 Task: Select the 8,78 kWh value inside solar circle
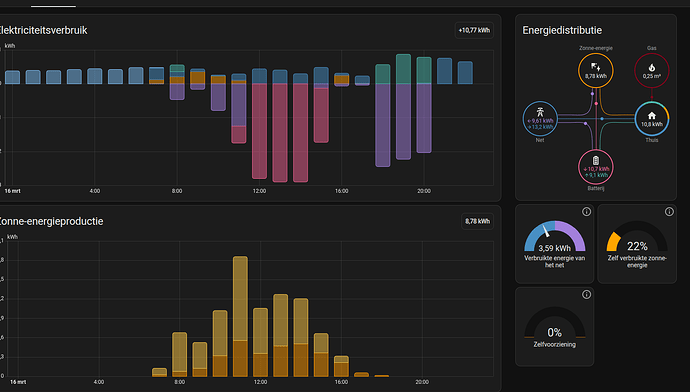596,76
